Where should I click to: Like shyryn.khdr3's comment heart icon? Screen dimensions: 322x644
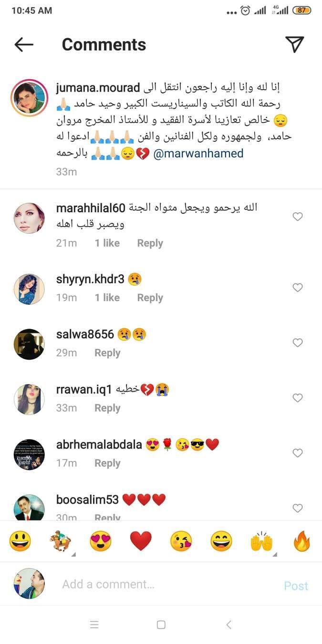pyautogui.click(x=297, y=288)
